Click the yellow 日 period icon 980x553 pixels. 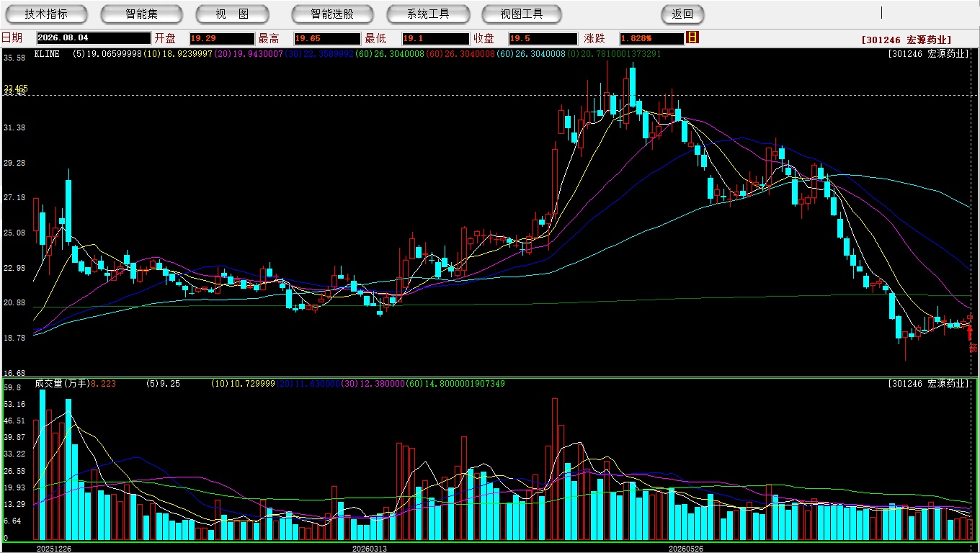click(x=692, y=37)
